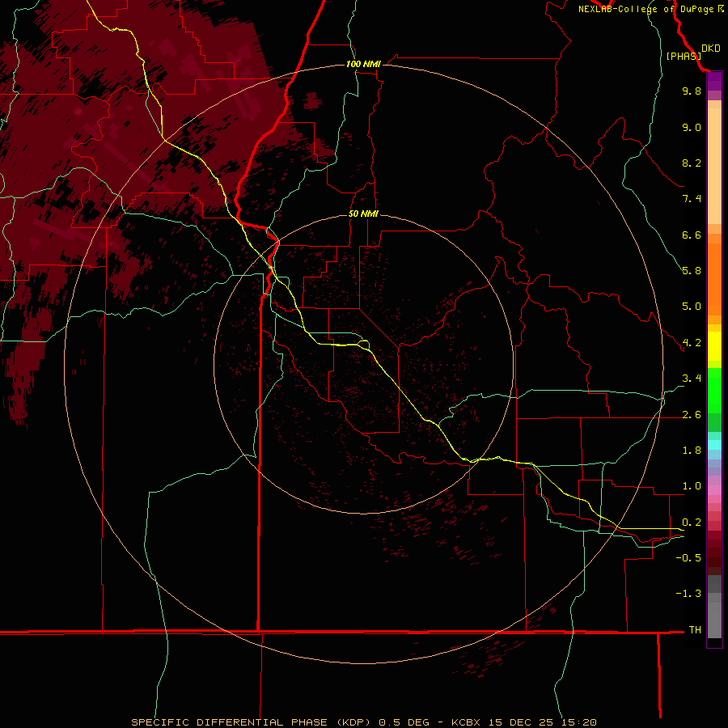This screenshot has width=728, height=728.
Task: Click the yellow legend swatch
Action: [714, 346]
